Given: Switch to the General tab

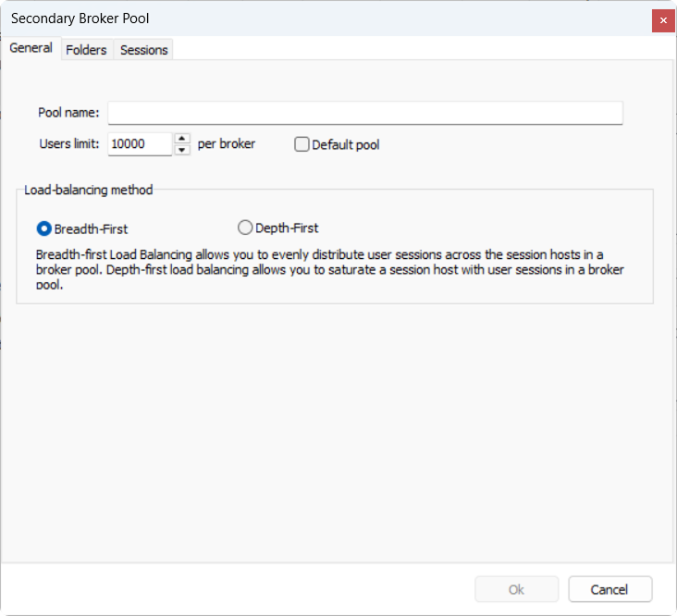Looking at the screenshot, I should point(31,48).
